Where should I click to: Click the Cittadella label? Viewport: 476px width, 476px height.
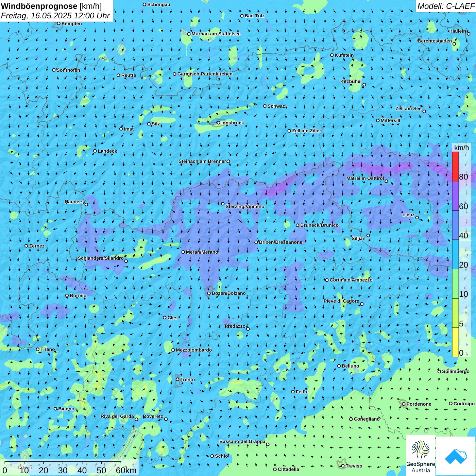coord(288,469)
